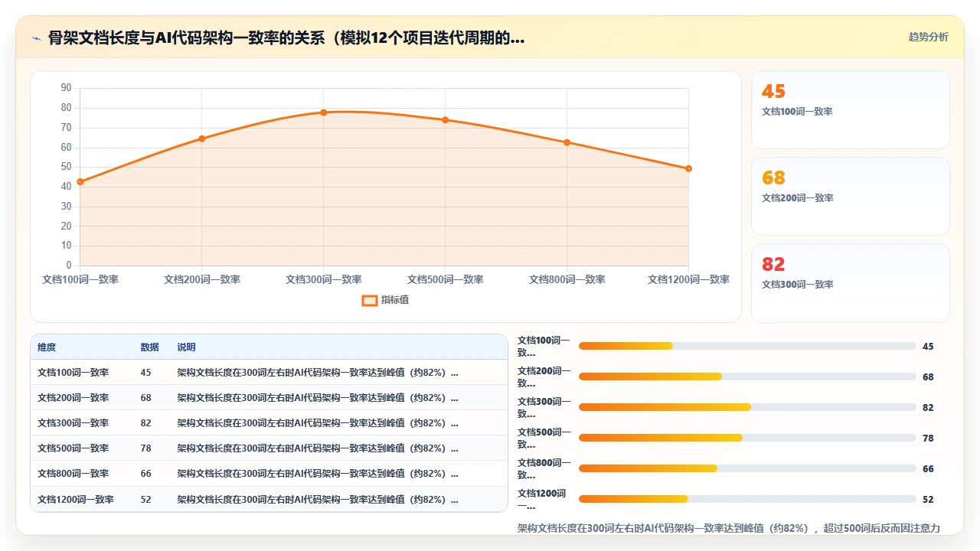This screenshot has height=551, width=980.
Task: Click the value 66 in the table
Action: point(145,473)
